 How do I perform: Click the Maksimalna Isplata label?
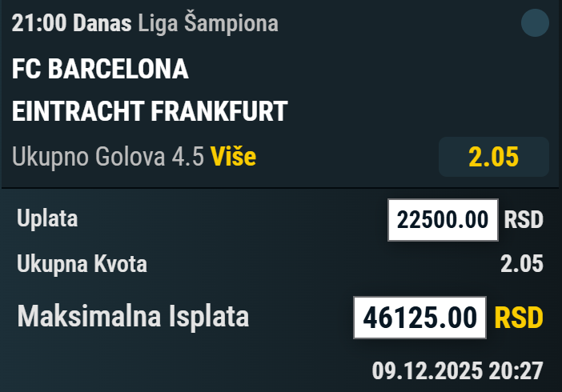(x=133, y=317)
